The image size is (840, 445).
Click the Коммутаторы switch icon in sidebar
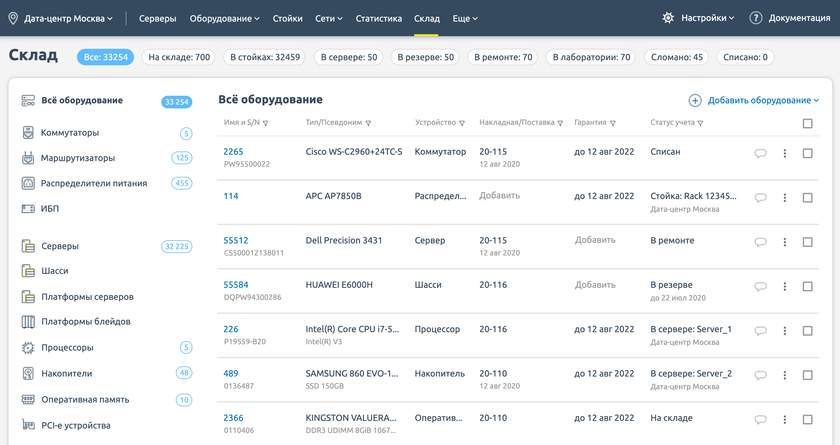point(28,133)
